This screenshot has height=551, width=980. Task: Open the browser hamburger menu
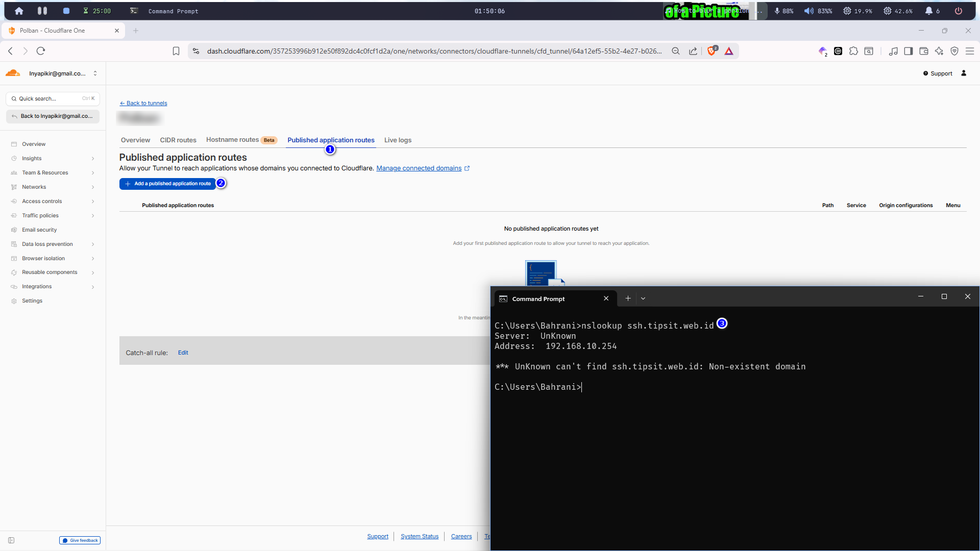click(970, 51)
